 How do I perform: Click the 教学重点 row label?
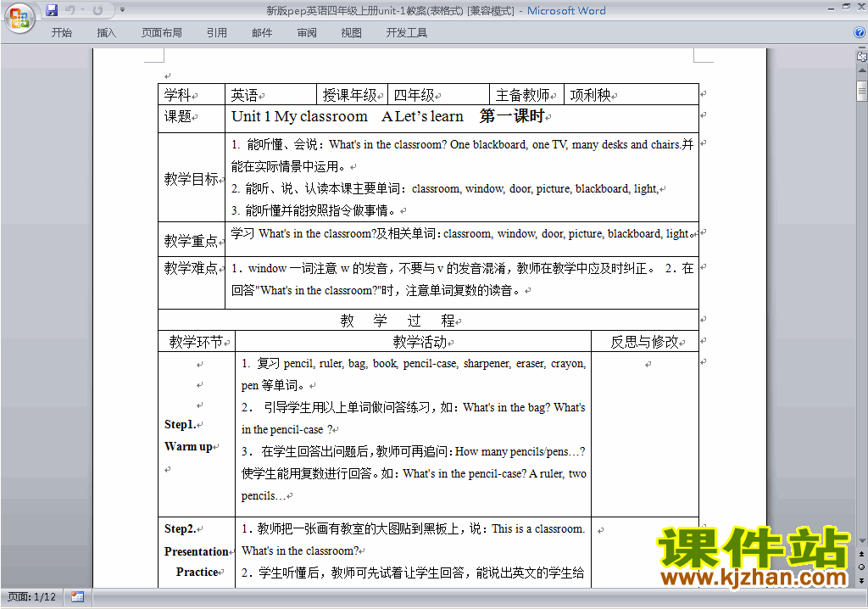[x=192, y=241]
